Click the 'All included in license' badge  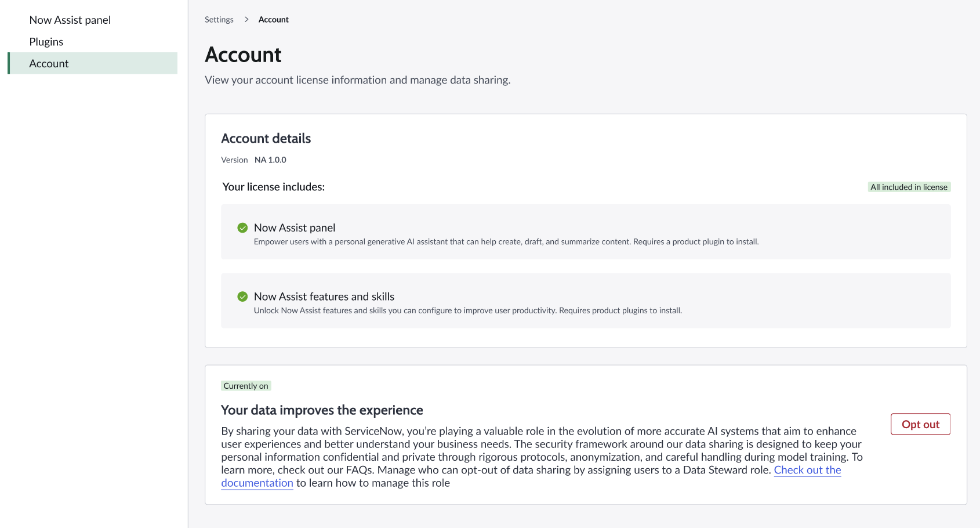click(909, 187)
